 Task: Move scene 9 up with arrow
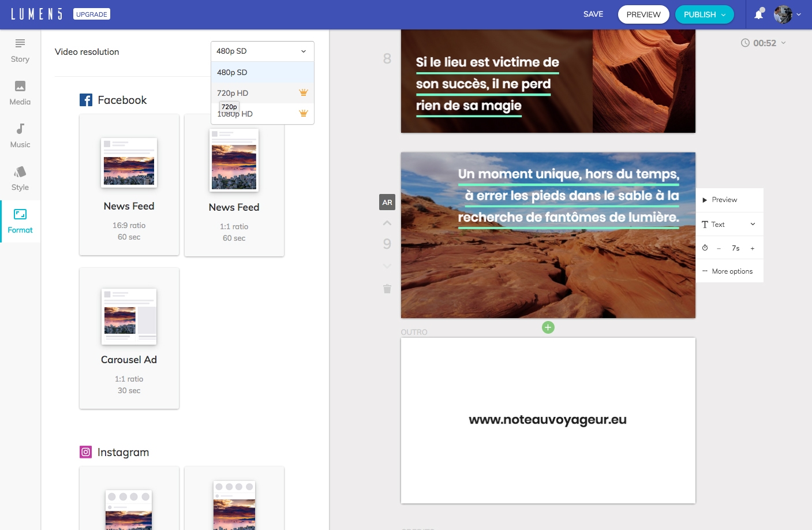[387, 223]
